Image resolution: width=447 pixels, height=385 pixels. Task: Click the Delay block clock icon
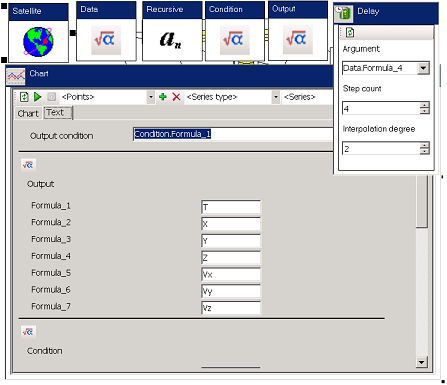click(x=344, y=13)
